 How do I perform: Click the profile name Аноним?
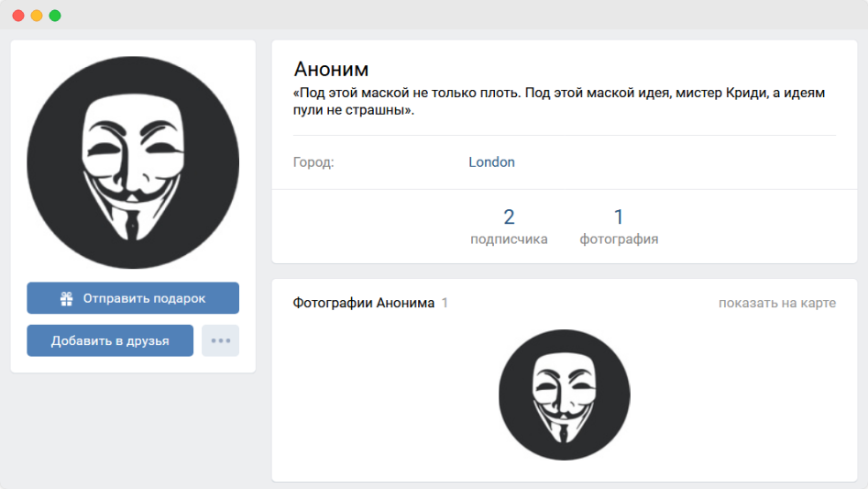point(331,69)
